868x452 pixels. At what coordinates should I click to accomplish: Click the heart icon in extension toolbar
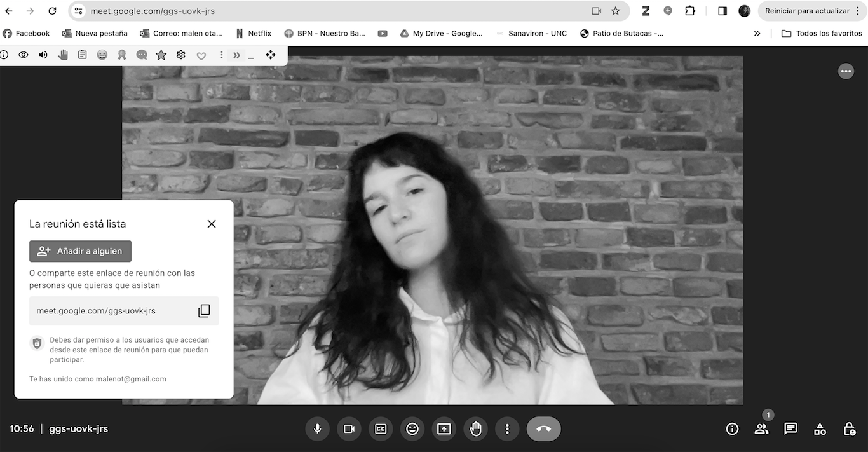(201, 56)
